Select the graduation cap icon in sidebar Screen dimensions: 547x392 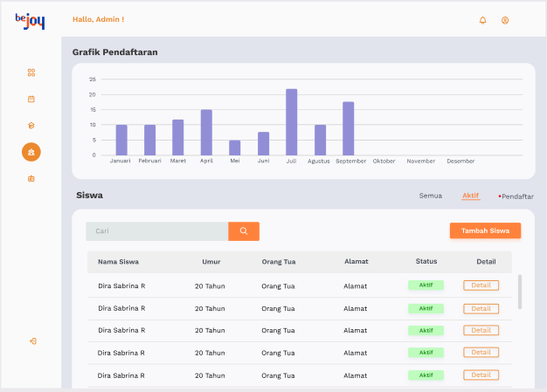point(31,126)
